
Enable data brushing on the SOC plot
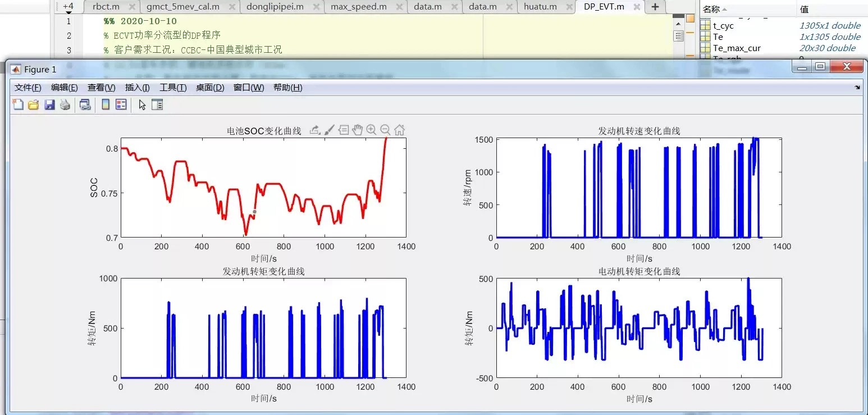coord(330,130)
